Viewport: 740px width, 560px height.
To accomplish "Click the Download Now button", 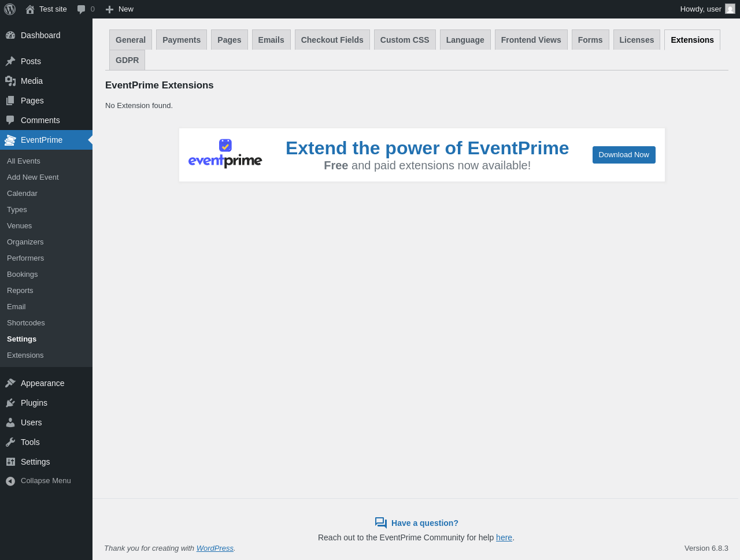I will tap(624, 155).
